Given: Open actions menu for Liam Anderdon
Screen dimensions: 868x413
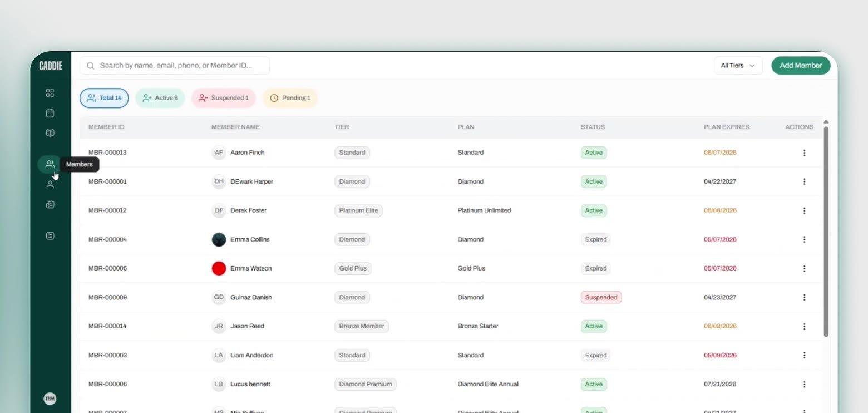Looking at the screenshot, I should point(804,355).
